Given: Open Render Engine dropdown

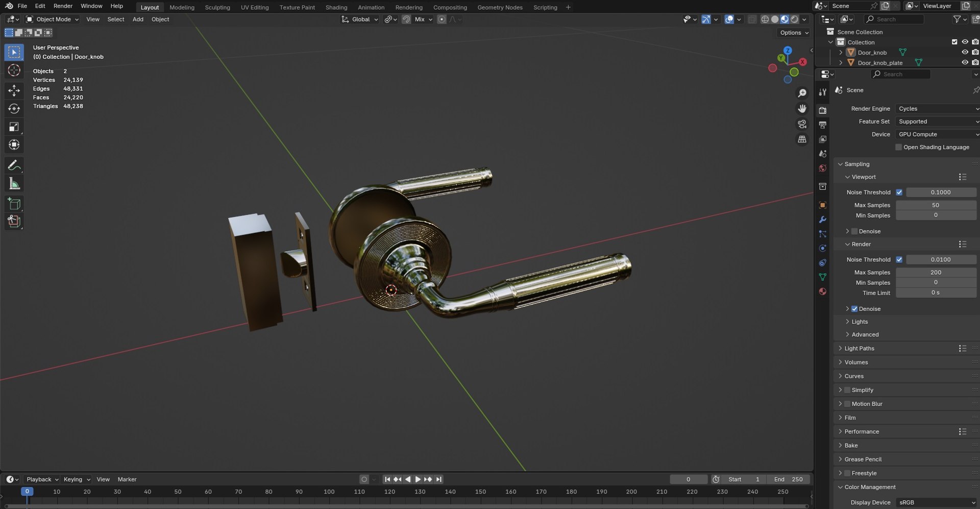Looking at the screenshot, I should tap(937, 109).
